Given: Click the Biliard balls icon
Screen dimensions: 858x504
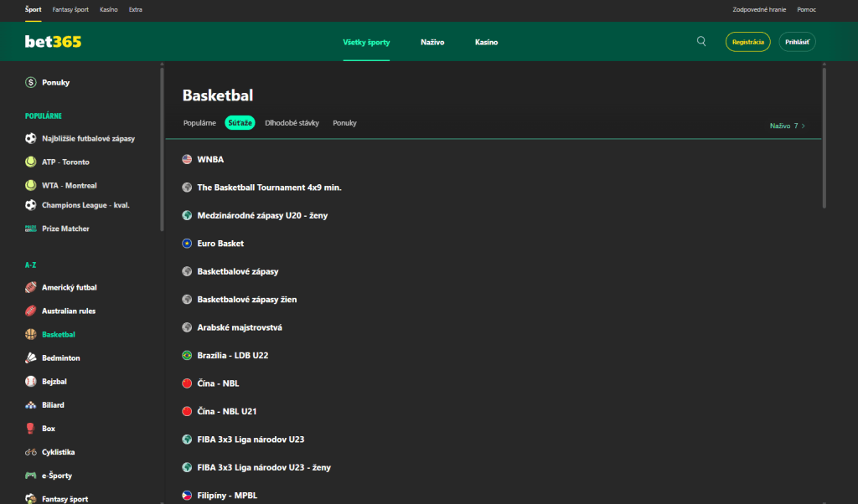Looking at the screenshot, I should (x=31, y=405).
